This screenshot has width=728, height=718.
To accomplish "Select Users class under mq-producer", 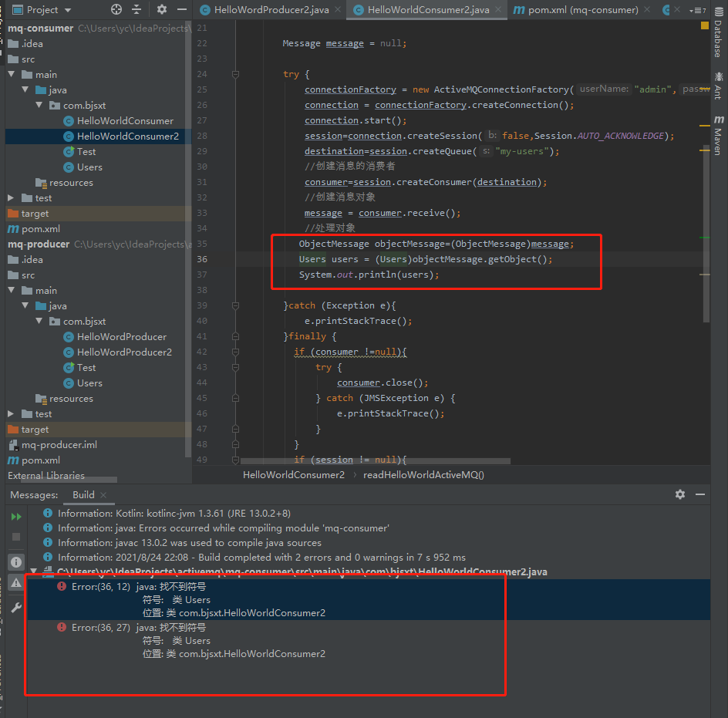I will tap(89, 383).
